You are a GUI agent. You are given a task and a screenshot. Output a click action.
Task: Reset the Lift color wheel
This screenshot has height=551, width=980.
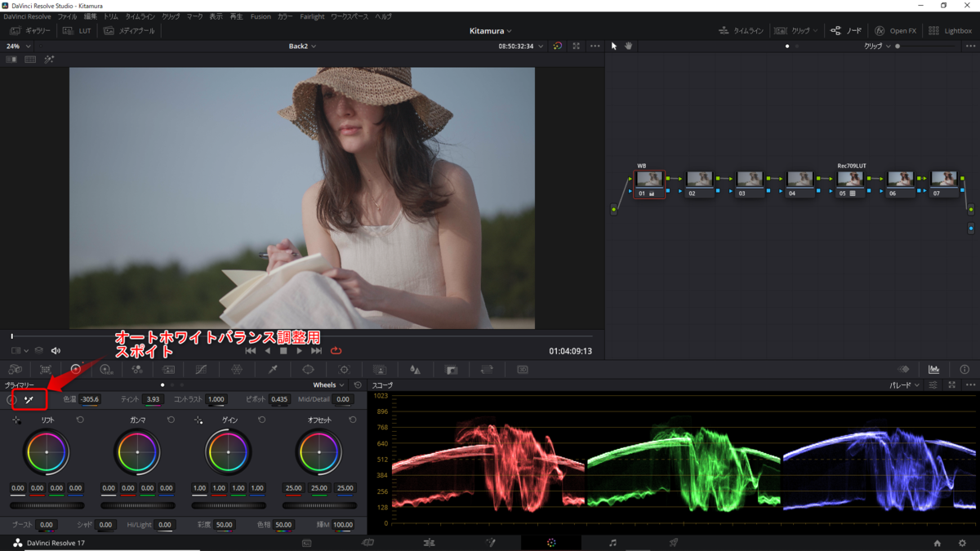pyautogui.click(x=80, y=420)
